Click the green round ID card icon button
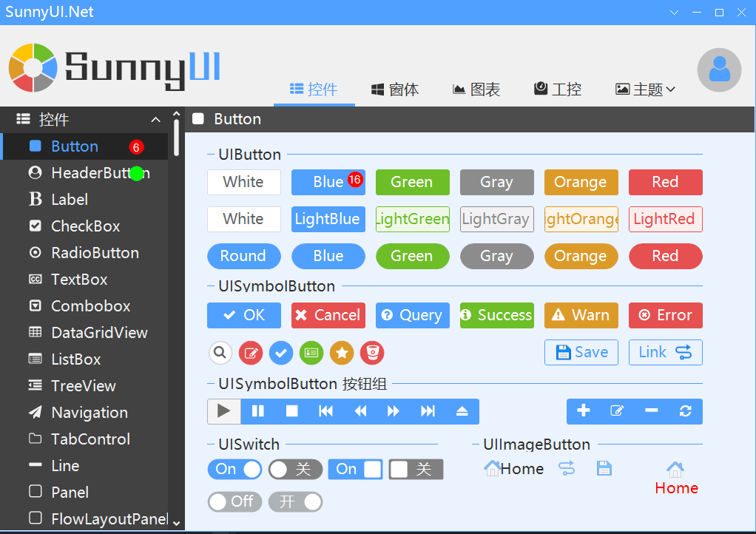Viewport: 756px width, 534px height. point(311,353)
